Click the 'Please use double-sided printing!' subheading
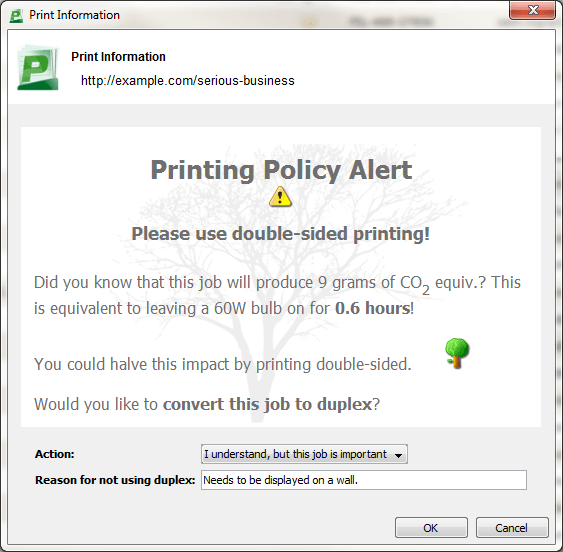This screenshot has width=563, height=552. (280, 234)
